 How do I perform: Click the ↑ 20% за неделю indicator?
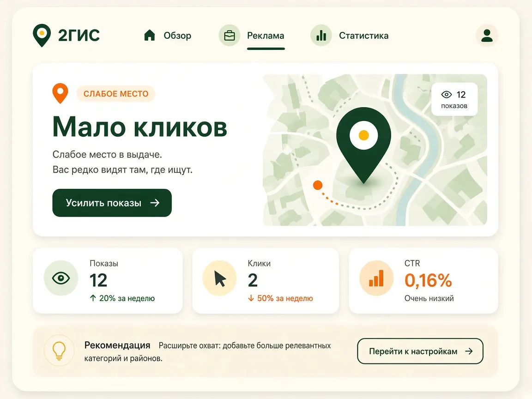tap(122, 298)
